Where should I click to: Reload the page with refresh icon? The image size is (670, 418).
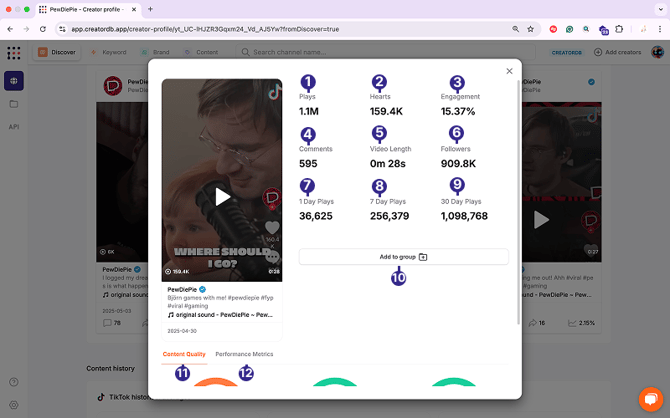coord(43,29)
